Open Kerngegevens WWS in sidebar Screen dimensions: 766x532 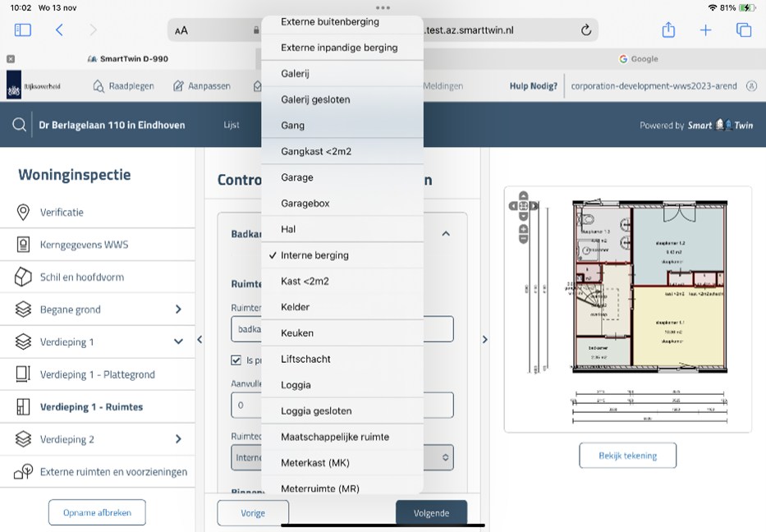(84, 245)
